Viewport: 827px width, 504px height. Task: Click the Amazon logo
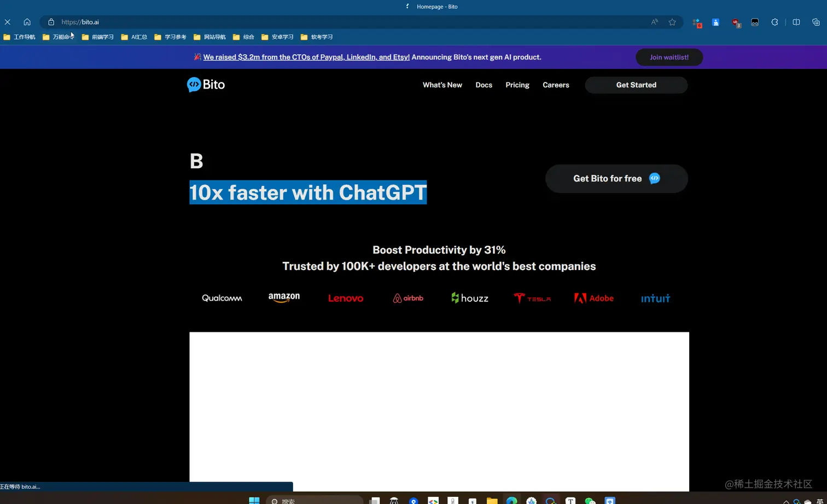pyautogui.click(x=284, y=297)
